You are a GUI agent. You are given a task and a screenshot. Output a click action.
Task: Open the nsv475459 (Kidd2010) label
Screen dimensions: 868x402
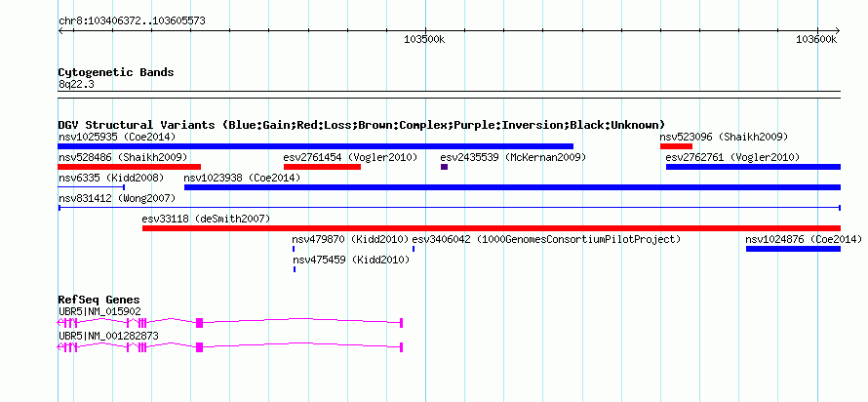(351, 260)
